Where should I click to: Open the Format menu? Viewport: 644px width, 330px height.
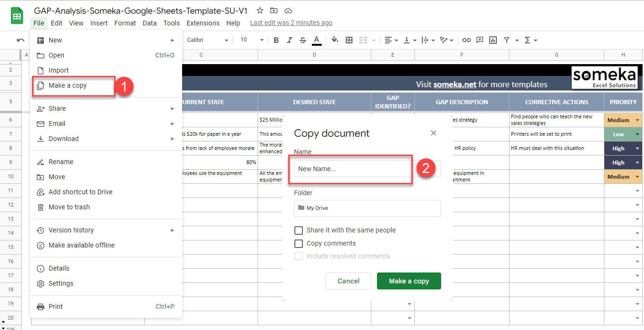tap(125, 23)
